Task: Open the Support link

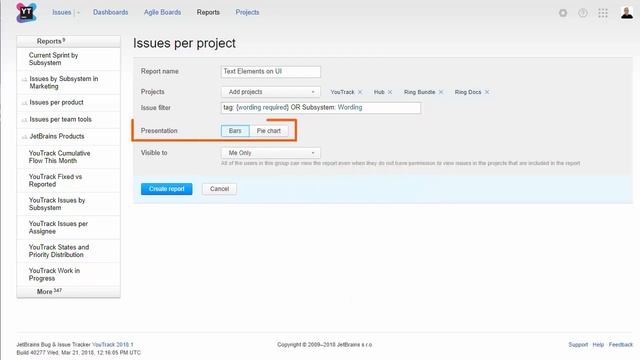Action: coord(578,345)
